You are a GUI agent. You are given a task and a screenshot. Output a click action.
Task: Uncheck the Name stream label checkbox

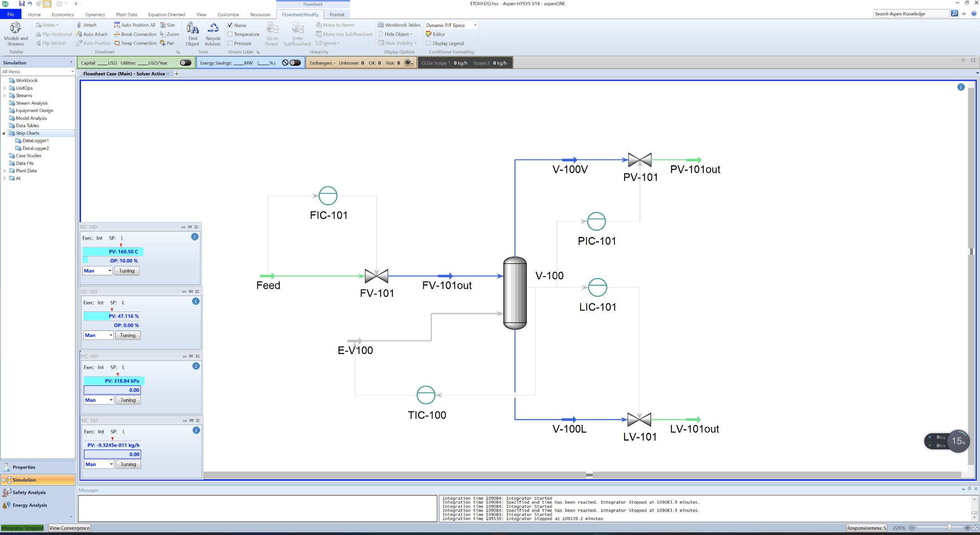(230, 25)
